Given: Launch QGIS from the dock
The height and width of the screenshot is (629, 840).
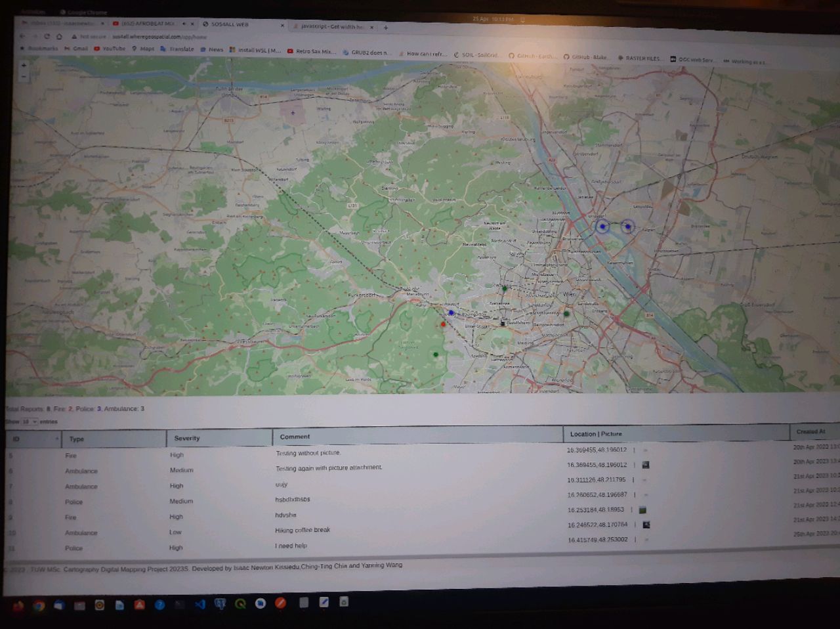Looking at the screenshot, I should tap(240, 604).
